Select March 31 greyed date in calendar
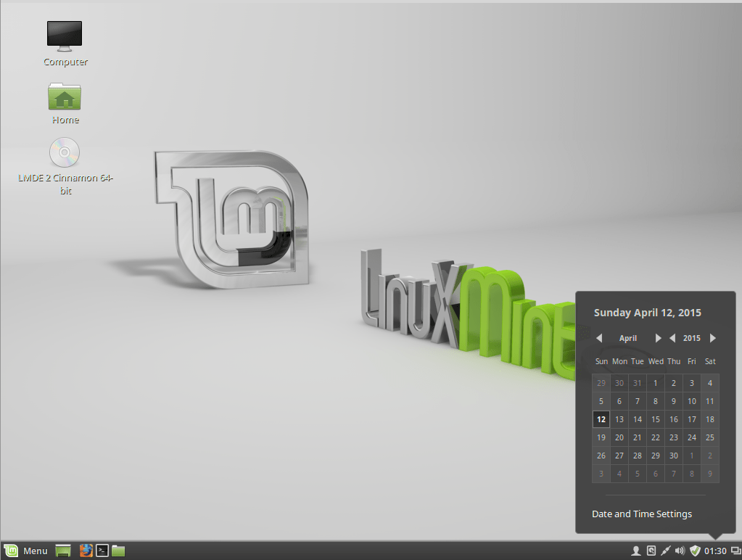 tap(638, 383)
